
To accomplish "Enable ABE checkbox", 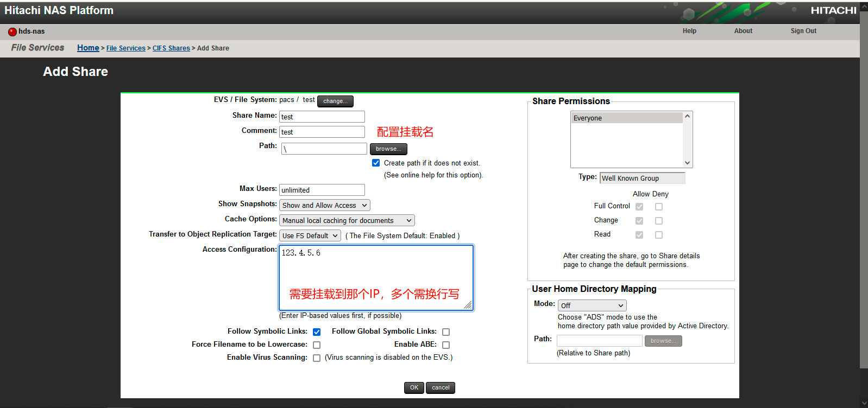I will 446,345.
